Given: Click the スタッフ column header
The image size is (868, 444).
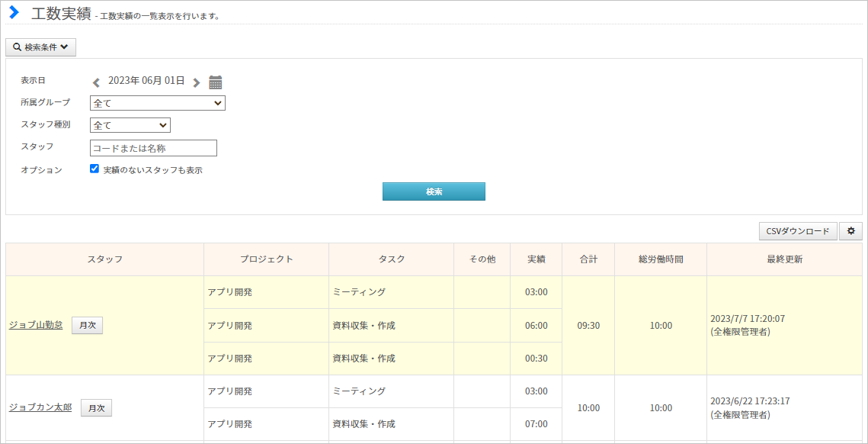Looking at the screenshot, I should [104, 259].
